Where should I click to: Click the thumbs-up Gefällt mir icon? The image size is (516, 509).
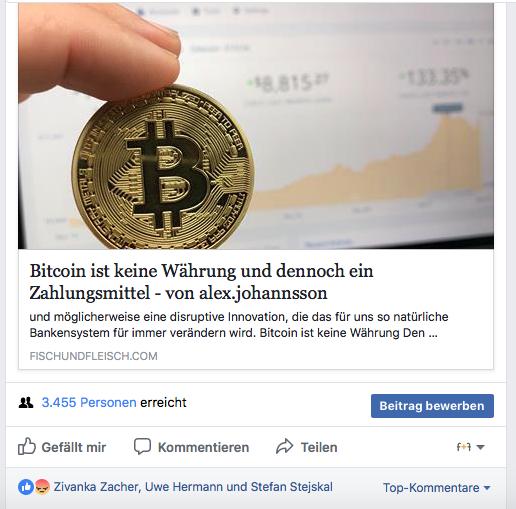27,446
